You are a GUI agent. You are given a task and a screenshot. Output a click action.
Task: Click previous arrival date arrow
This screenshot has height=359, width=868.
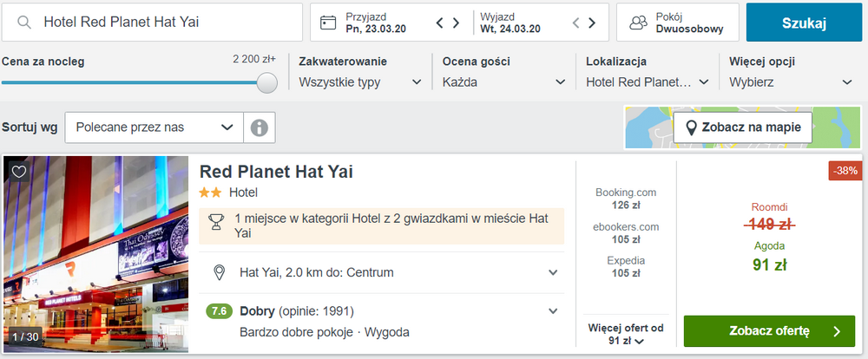[439, 23]
